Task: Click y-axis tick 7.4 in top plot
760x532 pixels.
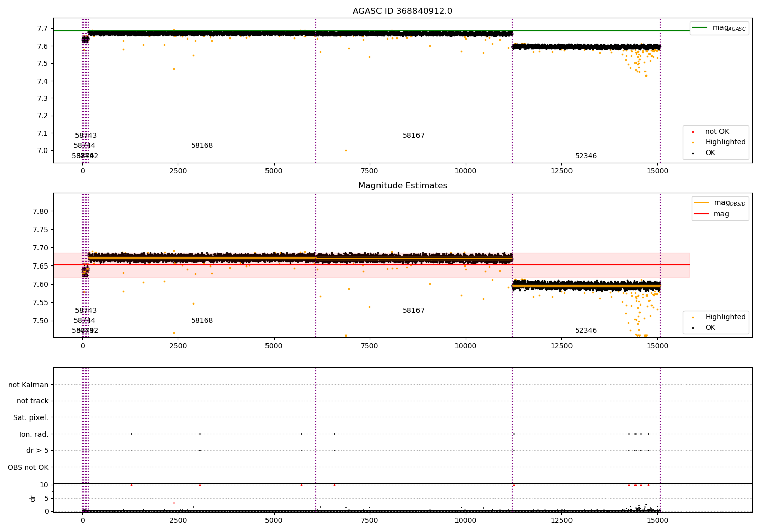Action: 44,81
